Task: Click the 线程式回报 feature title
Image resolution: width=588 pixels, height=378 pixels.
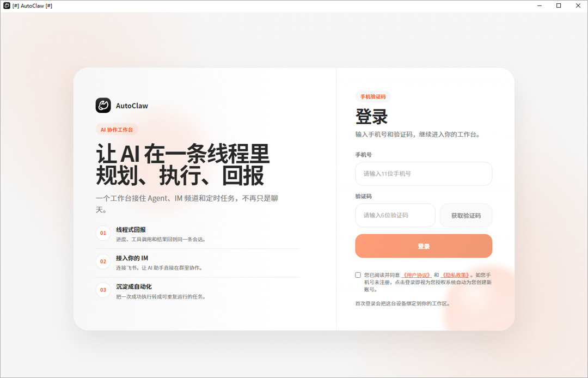Action: [131, 229]
